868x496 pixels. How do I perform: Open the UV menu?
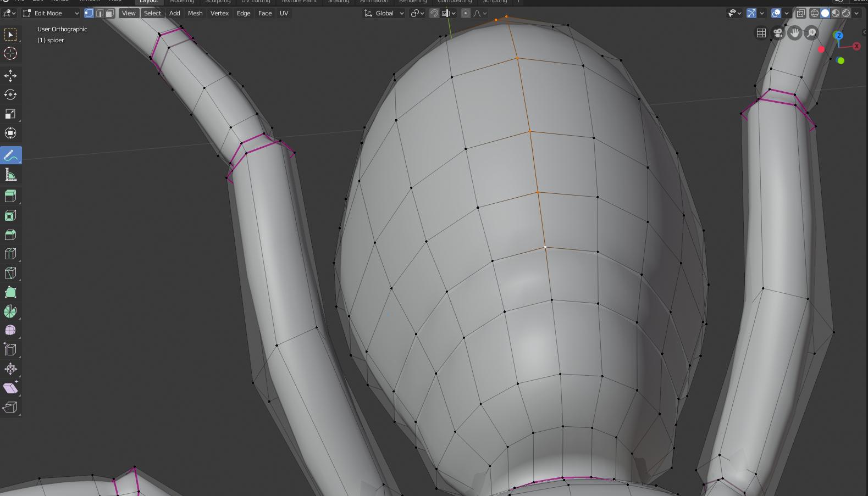click(x=284, y=13)
